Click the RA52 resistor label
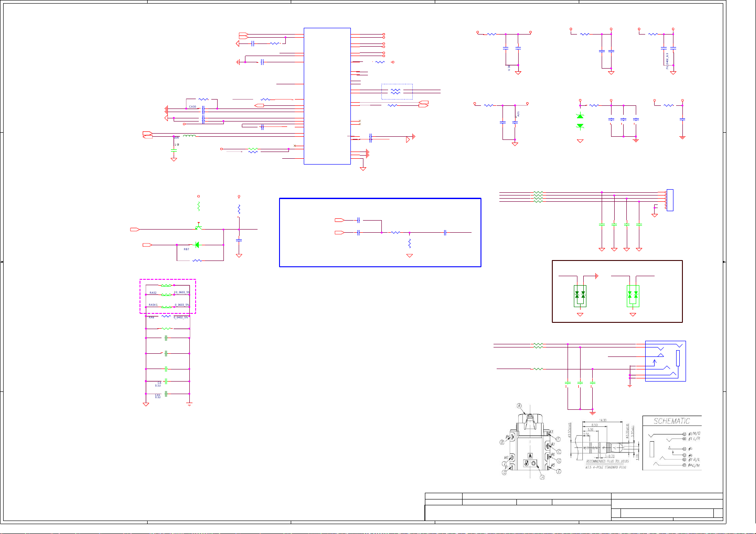756x534 pixels. [x=153, y=293]
